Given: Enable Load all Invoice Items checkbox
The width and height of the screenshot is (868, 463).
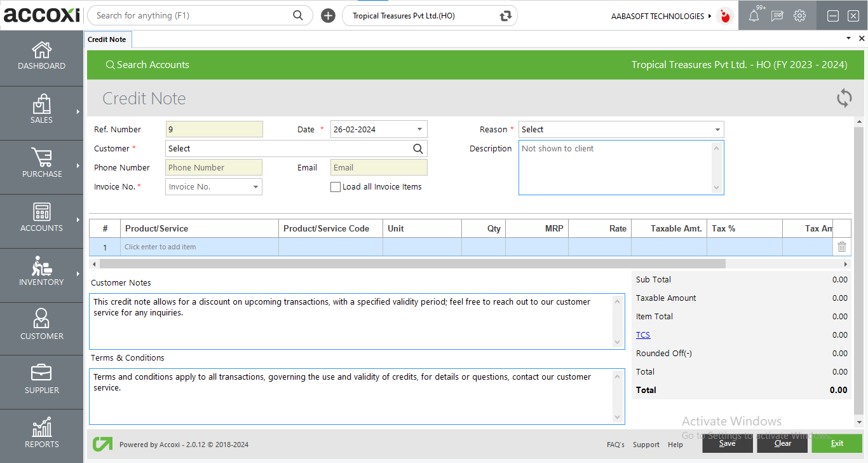Looking at the screenshot, I should pyautogui.click(x=336, y=187).
